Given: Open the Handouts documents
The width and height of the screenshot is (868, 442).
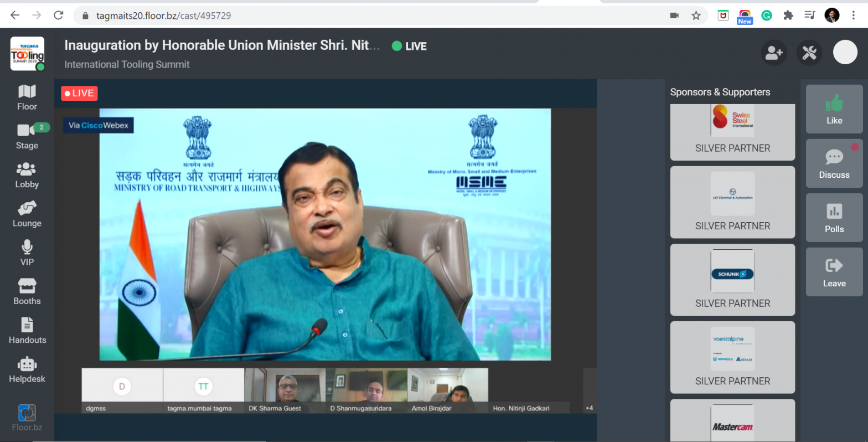Looking at the screenshot, I should (27, 331).
